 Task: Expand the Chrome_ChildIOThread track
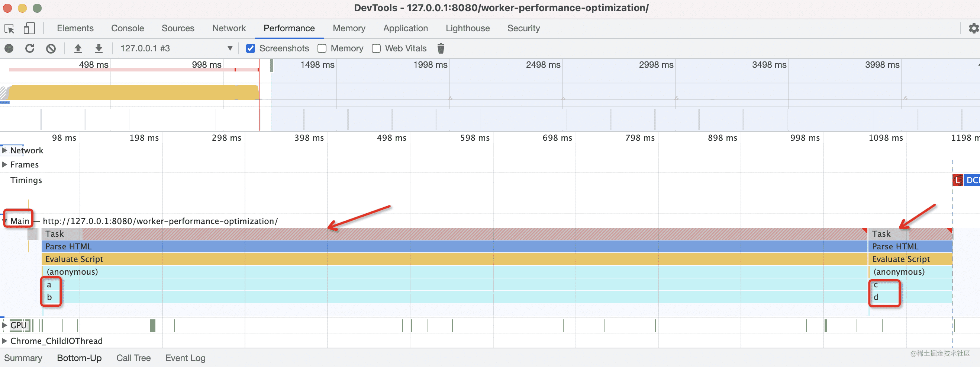[x=4, y=341]
